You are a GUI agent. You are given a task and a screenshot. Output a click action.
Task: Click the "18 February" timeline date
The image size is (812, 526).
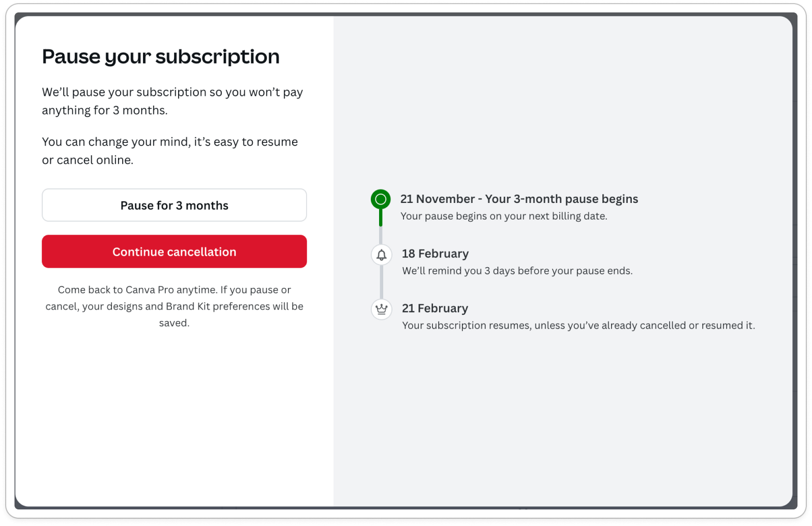pos(435,254)
